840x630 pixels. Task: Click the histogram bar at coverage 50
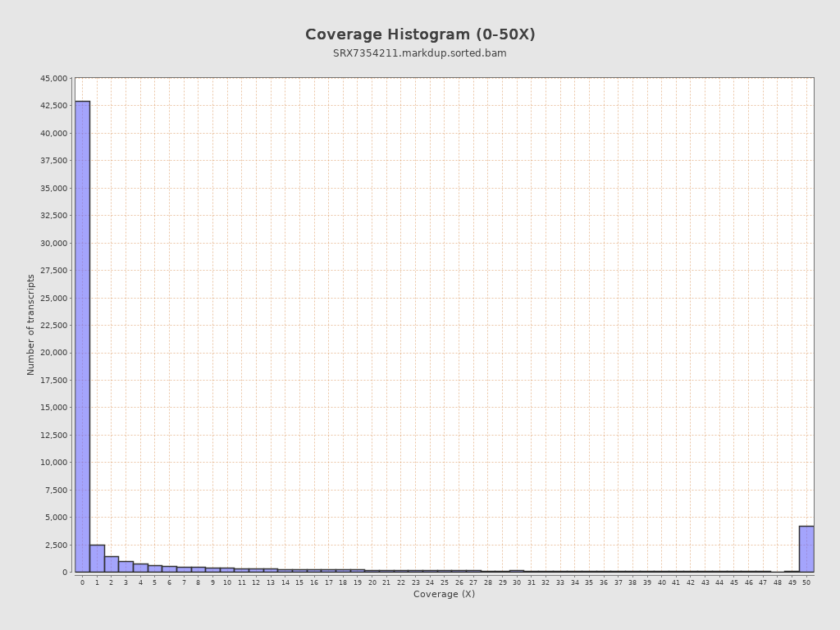tap(806, 549)
